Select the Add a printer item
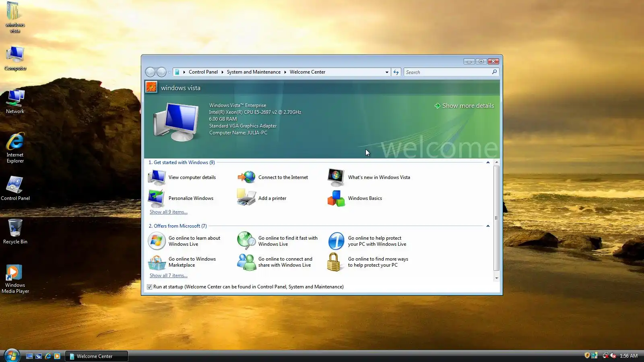This screenshot has height=362, width=644. (x=262, y=198)
